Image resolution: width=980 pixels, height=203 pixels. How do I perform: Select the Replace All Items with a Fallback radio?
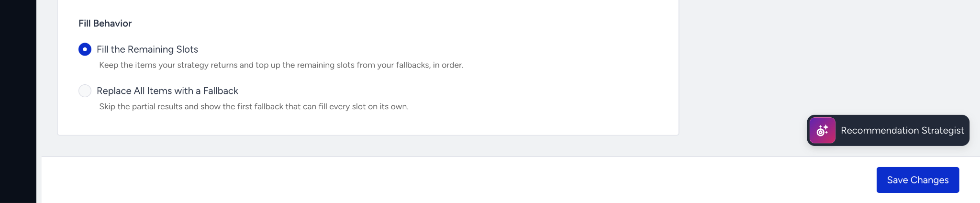pyautogui.click(x=85, y=91)
